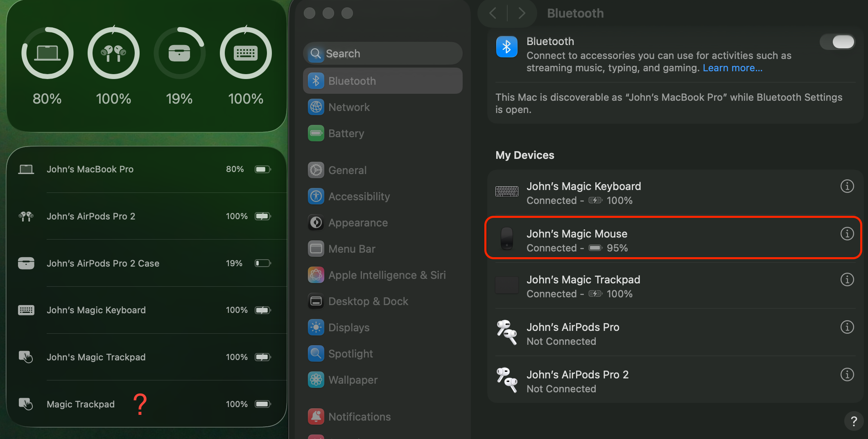Open Spotlight via its magnifier icon
The image size is (868, 439).
coord(316,353)
